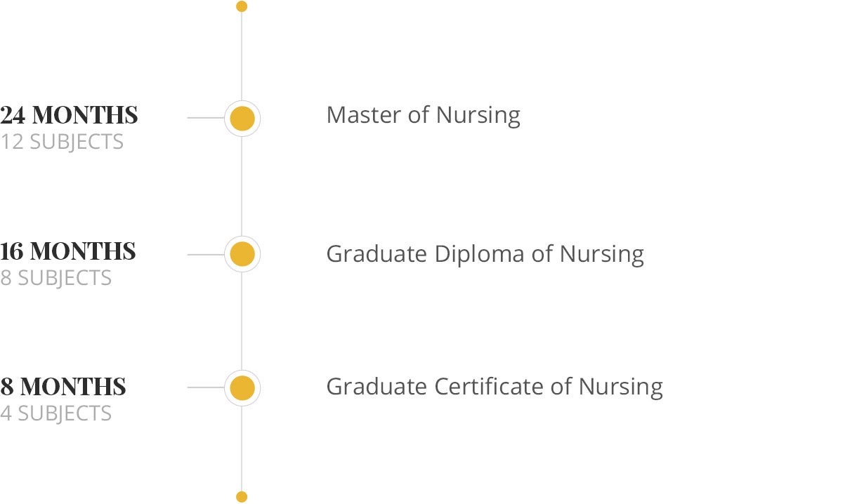The height and width of the screenshot is (504, 857).
Task: Click the 24 MONTHS heading
Action: [x=70, y=115]
